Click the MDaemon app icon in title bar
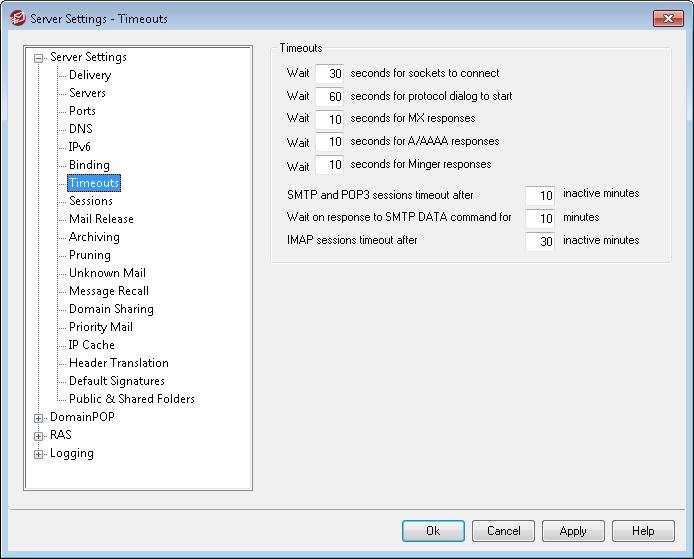 click(17, 19)
